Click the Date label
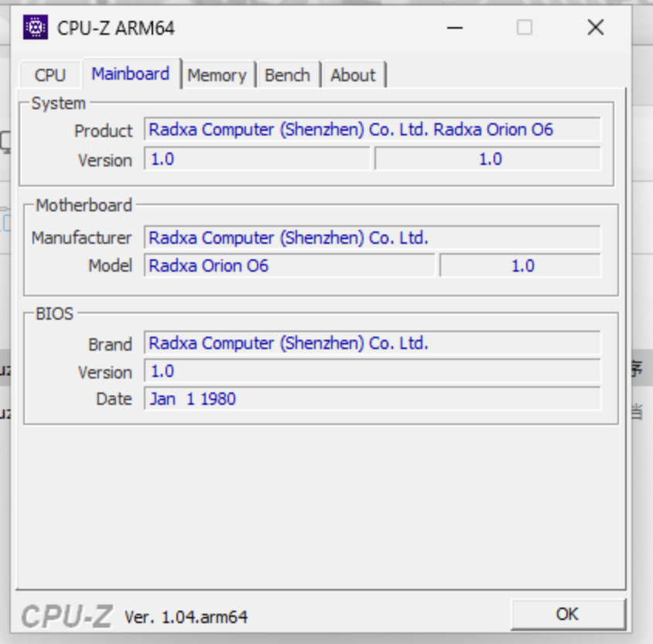Viewport: 653px width, 644px height. coord(114,399)
